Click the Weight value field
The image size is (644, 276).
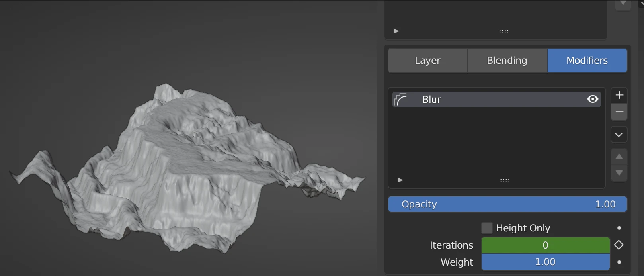point(545,262)
